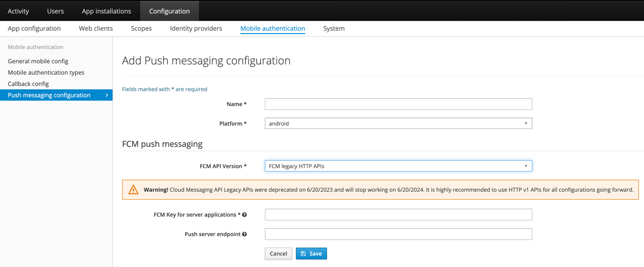Open the FCM API Version dropdown
The image size is (644, 267).
click(526, 166)
